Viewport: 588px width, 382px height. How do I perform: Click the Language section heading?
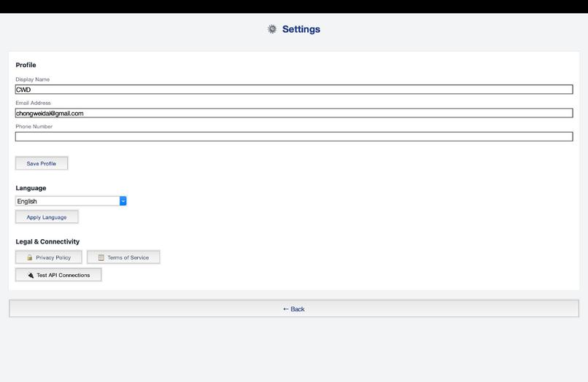pyautogui.click(x=31, y=188)
